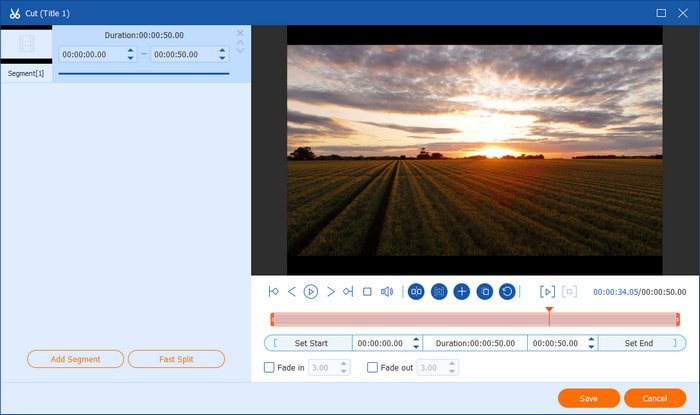Click the blue reset arrow icon

(x=507, y=292)
